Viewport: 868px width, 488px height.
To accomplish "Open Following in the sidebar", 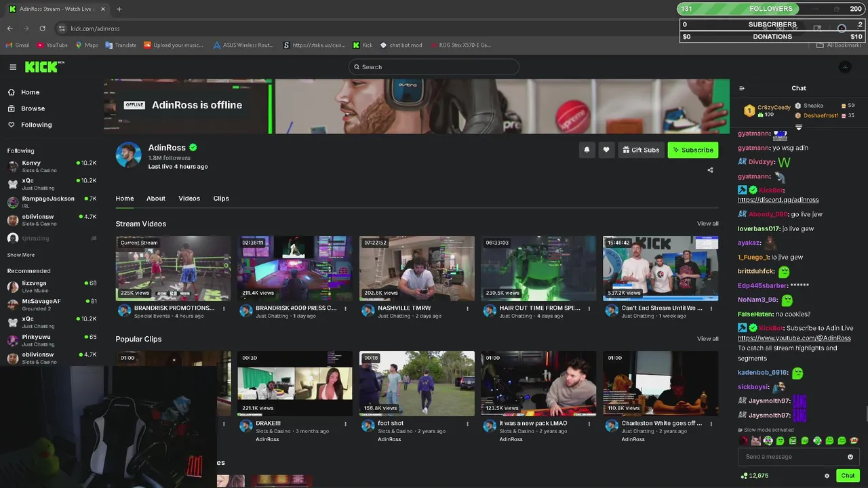I will click(36, 125).
